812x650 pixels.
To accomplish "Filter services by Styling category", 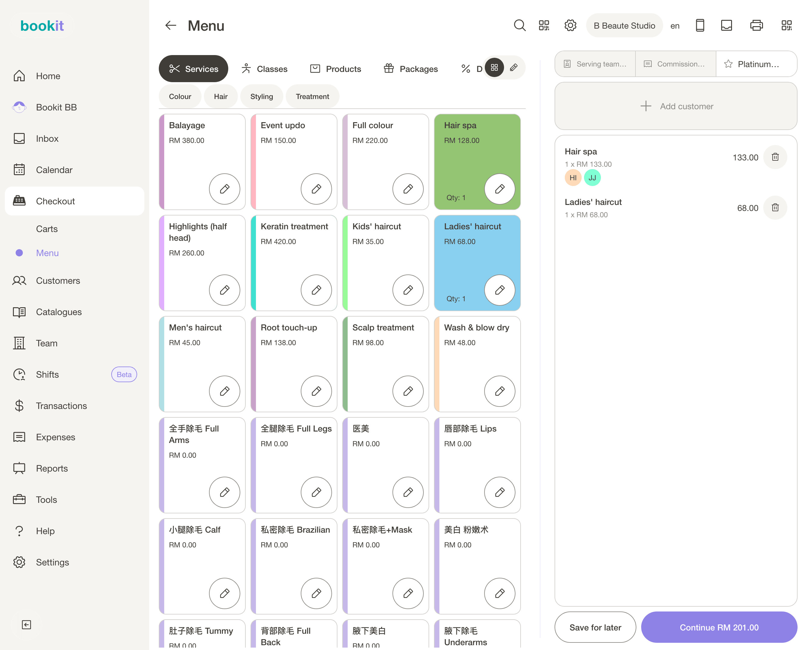I will tap(261, 97).
